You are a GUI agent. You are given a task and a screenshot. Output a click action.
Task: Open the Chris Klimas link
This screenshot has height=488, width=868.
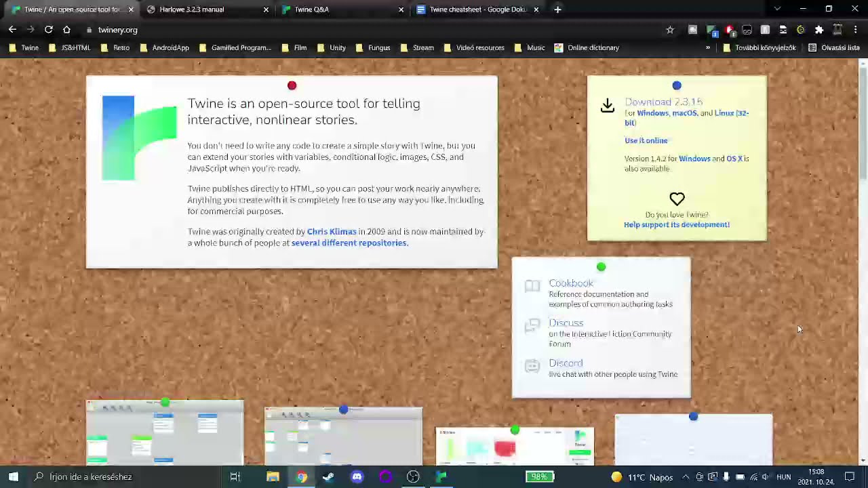(x=332, y=232)
